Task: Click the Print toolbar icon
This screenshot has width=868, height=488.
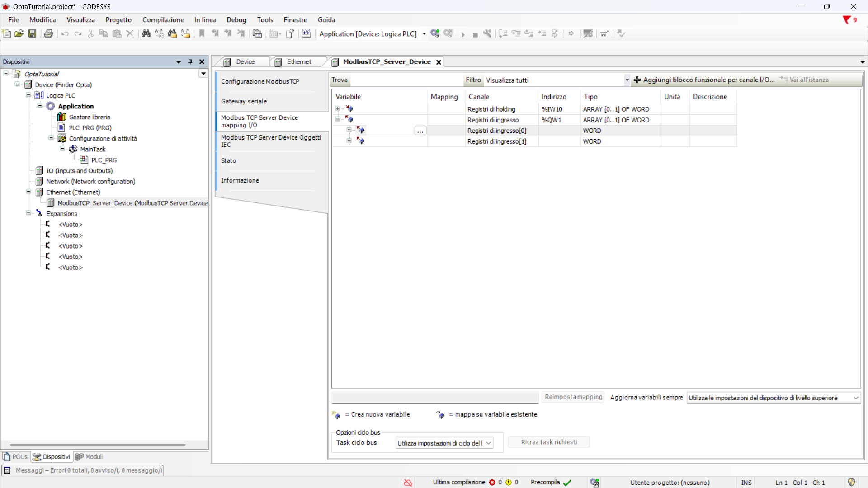Action: tap(48, 33)
